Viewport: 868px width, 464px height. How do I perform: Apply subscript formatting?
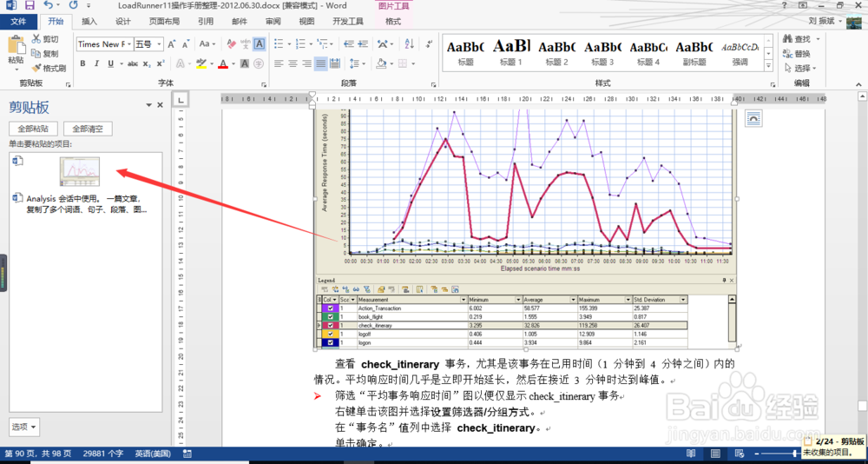[x=147, y=63]
